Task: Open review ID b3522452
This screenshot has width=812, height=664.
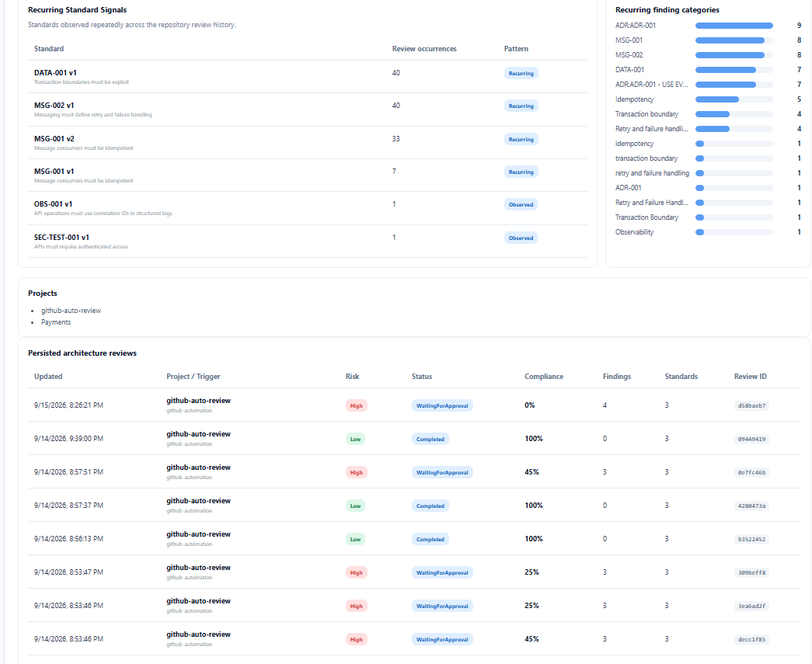Action: pos(751,539)
